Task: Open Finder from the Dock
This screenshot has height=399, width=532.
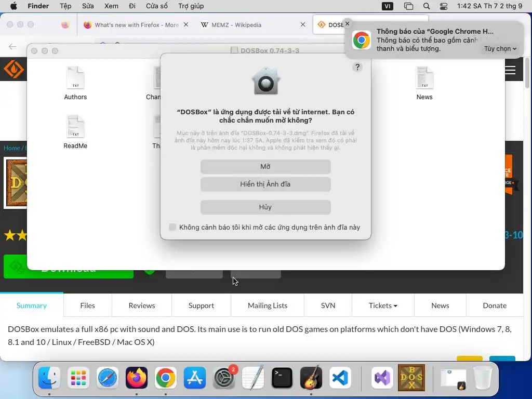Action: pos(49,378)
